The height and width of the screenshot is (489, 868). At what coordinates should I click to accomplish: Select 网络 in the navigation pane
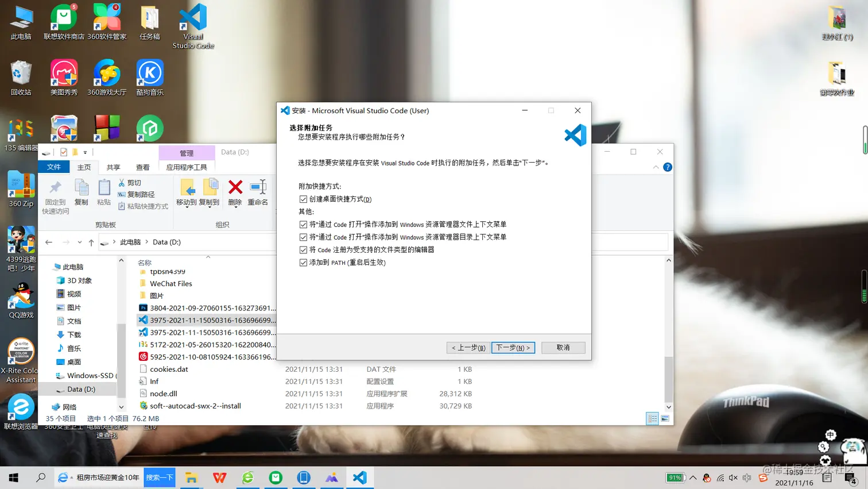(64, 407)
